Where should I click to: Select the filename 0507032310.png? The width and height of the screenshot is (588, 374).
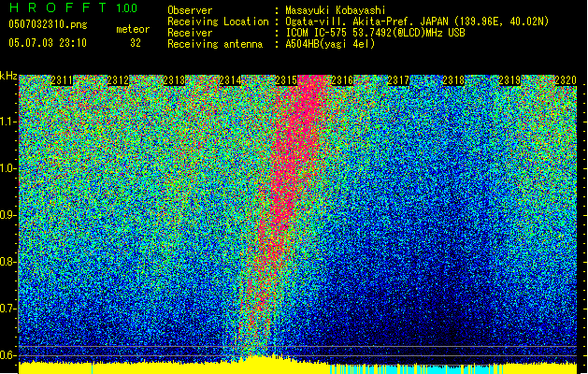48,24
